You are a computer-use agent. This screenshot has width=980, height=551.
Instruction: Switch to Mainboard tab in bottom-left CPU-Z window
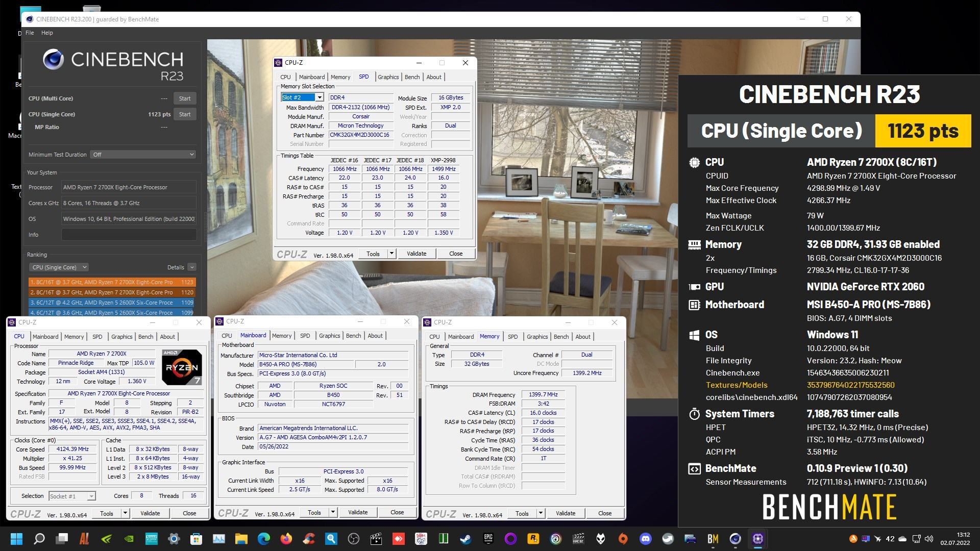coord(45,337)
